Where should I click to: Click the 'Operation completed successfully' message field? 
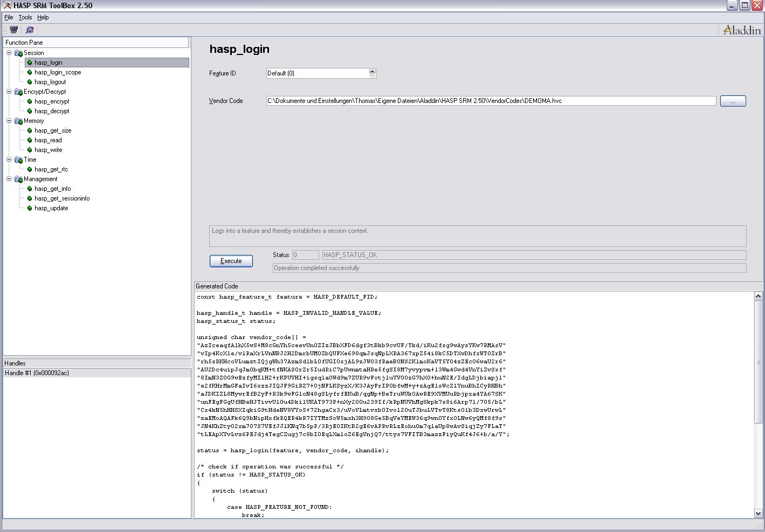509,268
